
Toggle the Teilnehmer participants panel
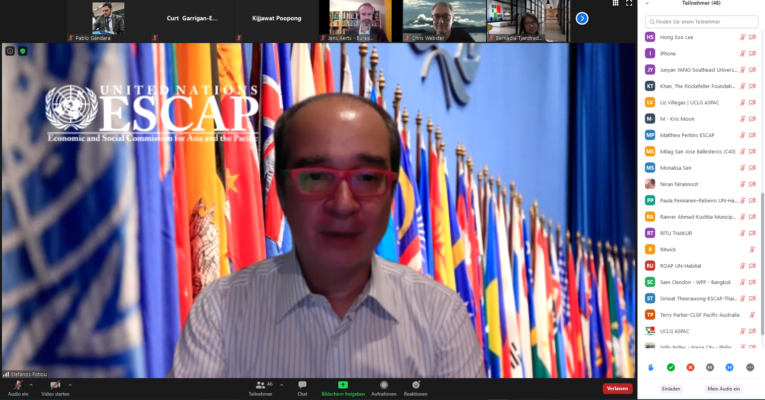261,388
